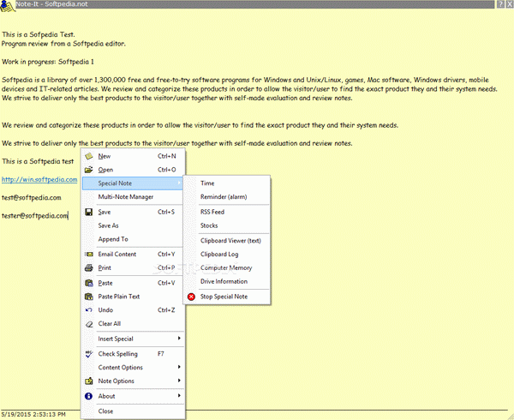Choose Clear All menu entry
Image resolution: width=514 pixels, height=420 pixels.
coord(133,324)
